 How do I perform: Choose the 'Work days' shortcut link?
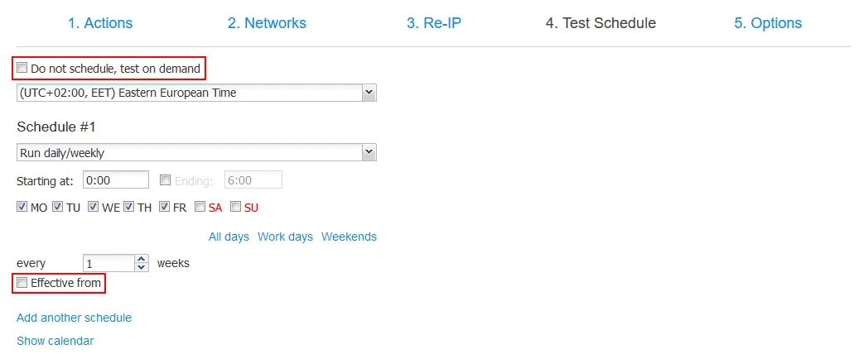click(285, 237)
